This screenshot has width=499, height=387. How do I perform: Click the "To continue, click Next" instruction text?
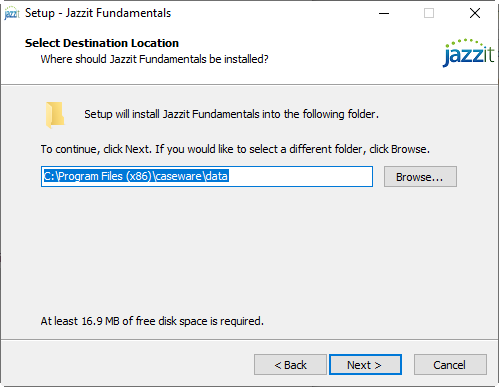pos(235,149)
